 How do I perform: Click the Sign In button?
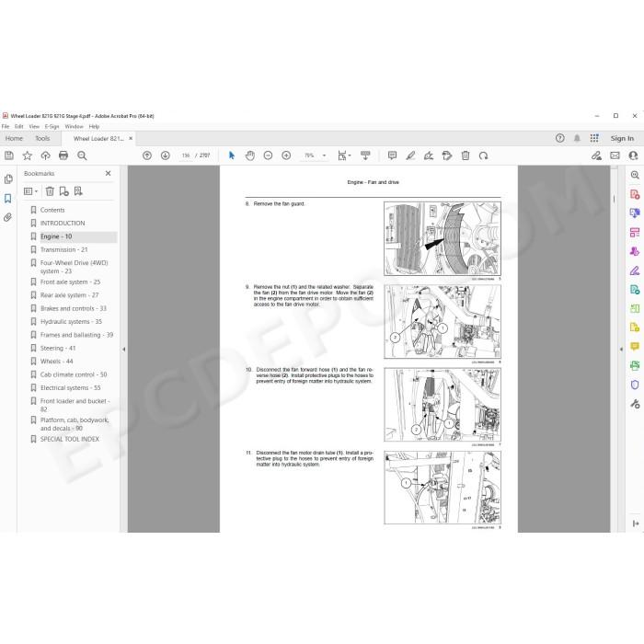pos(622,138)
